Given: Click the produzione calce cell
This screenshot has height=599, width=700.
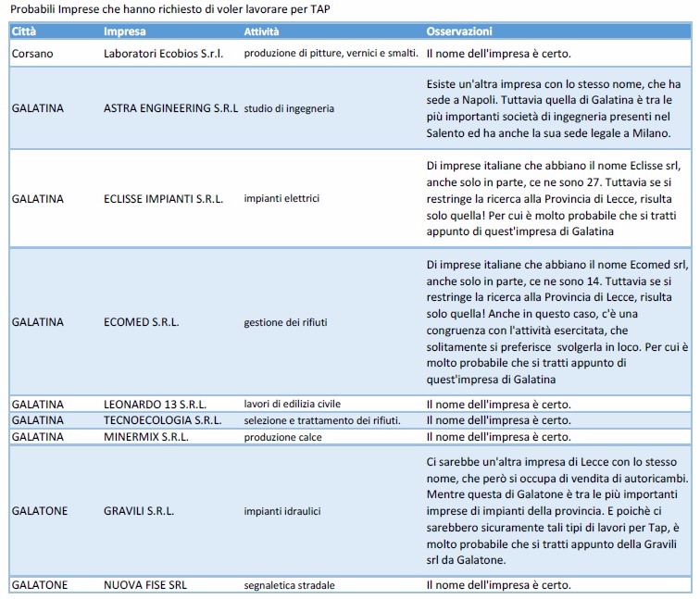Looking at the screenshot, I should click(x=282, y=437).
